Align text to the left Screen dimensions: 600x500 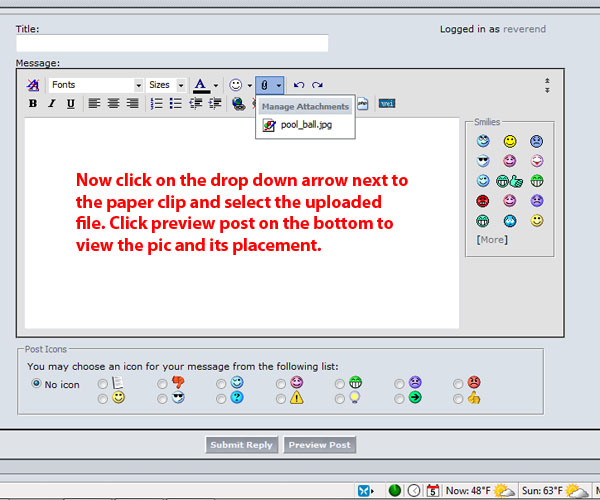[x=94, y=103]
